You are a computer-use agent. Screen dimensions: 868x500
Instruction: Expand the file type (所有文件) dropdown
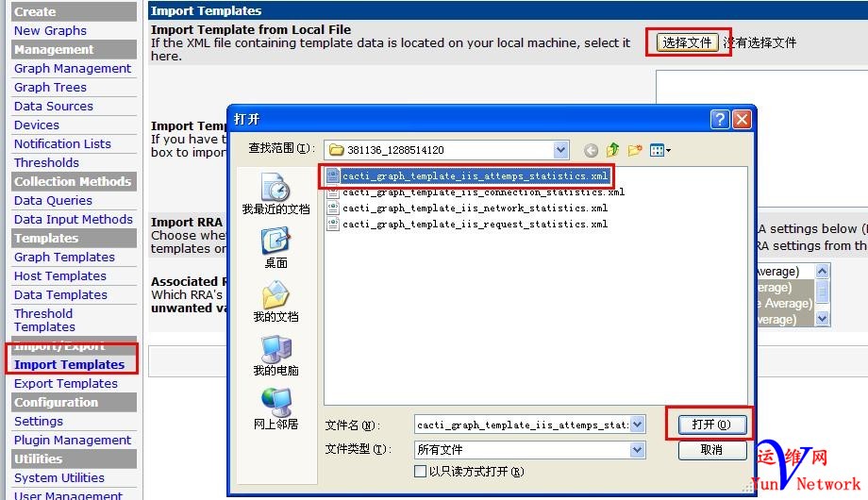(637, 450)
